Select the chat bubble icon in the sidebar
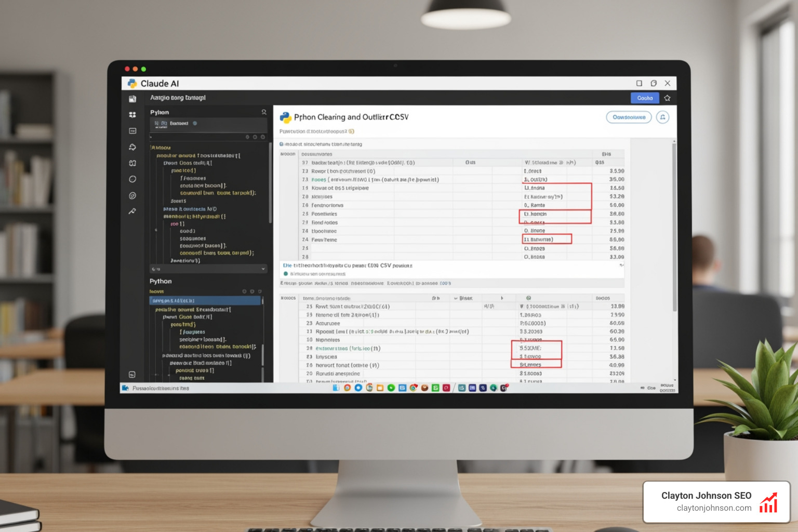 tap(132, 179)
